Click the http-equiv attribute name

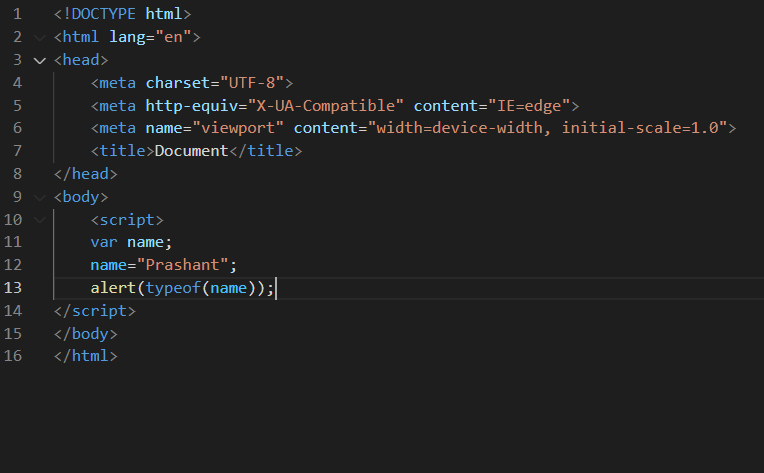[x=192, y=106]
